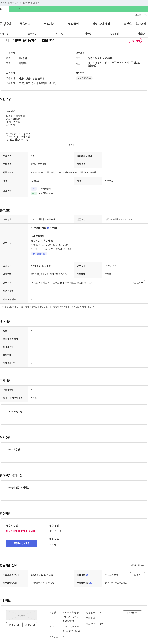Screen dimensions: 148x644
Task: Click certification number K151232506250020
Action: click(x=116, y=583)
